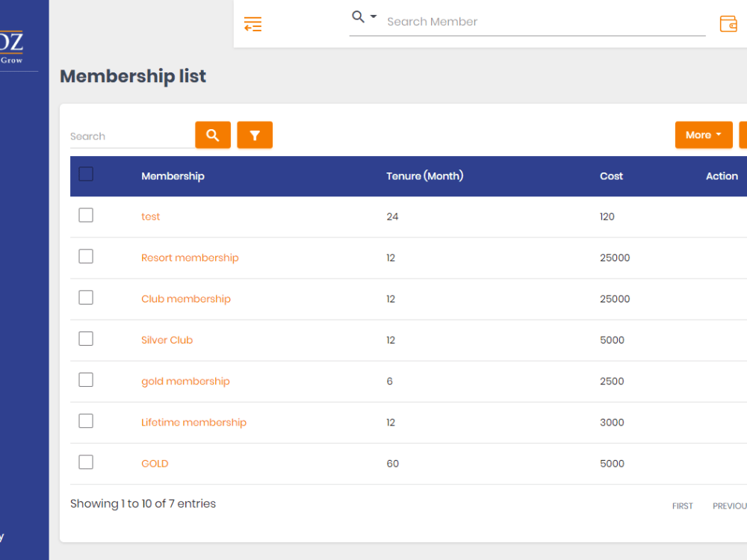
Task: Sort by the Cost column header
Action: click(x=611, y=176)
